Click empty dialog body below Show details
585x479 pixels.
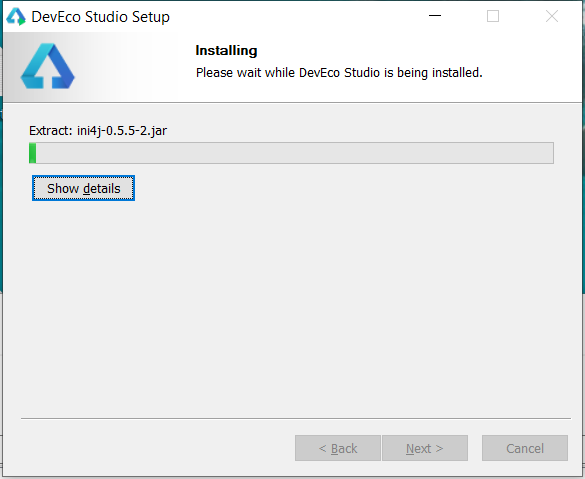tap(291, 306)
